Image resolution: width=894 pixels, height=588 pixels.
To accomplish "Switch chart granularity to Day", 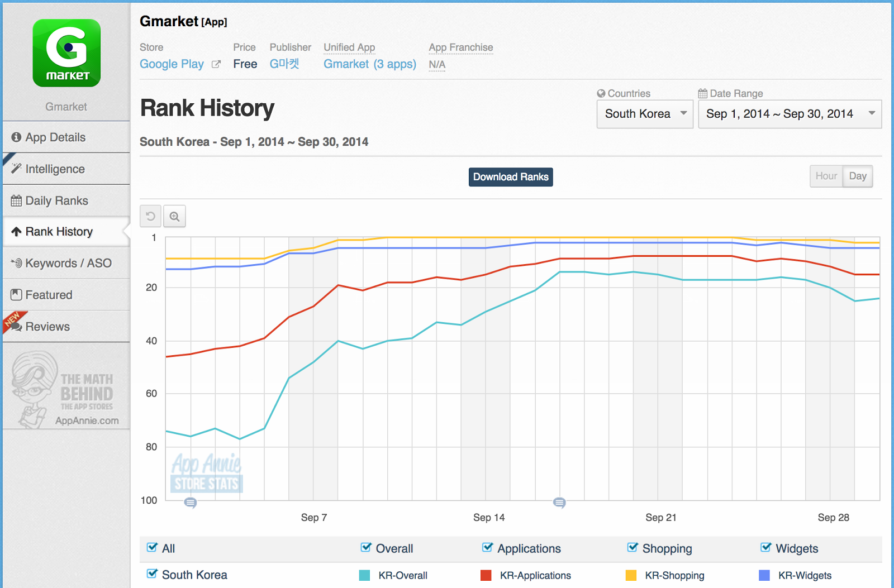I will tap(858, 176).
